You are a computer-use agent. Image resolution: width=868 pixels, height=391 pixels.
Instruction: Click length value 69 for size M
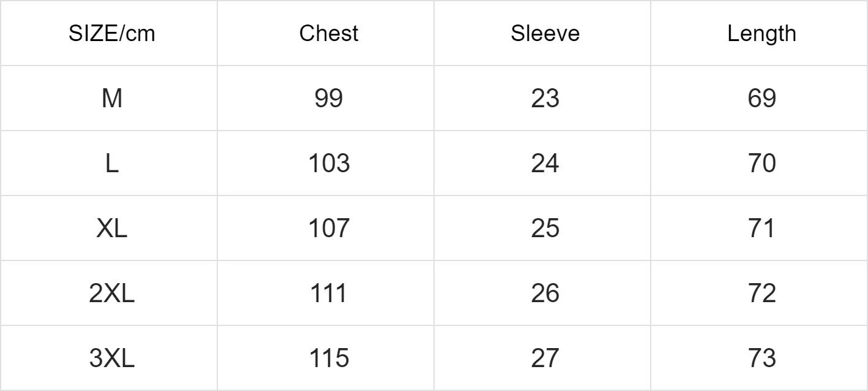tap(761, 98)
